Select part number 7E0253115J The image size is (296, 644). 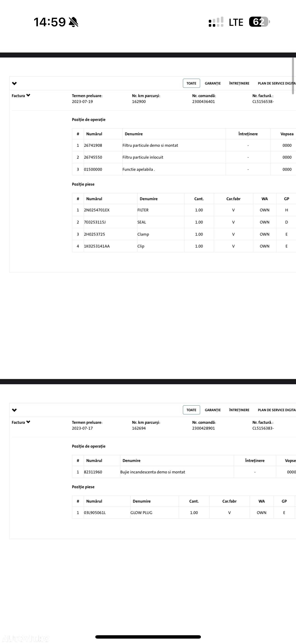tap(95, 222)
